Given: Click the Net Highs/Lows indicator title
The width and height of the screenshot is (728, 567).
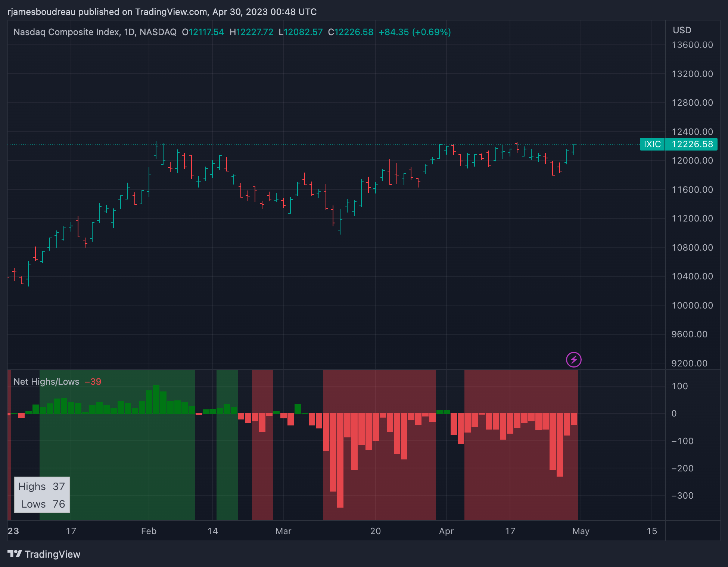Looking at the screenshot, I should coord(46,382).
